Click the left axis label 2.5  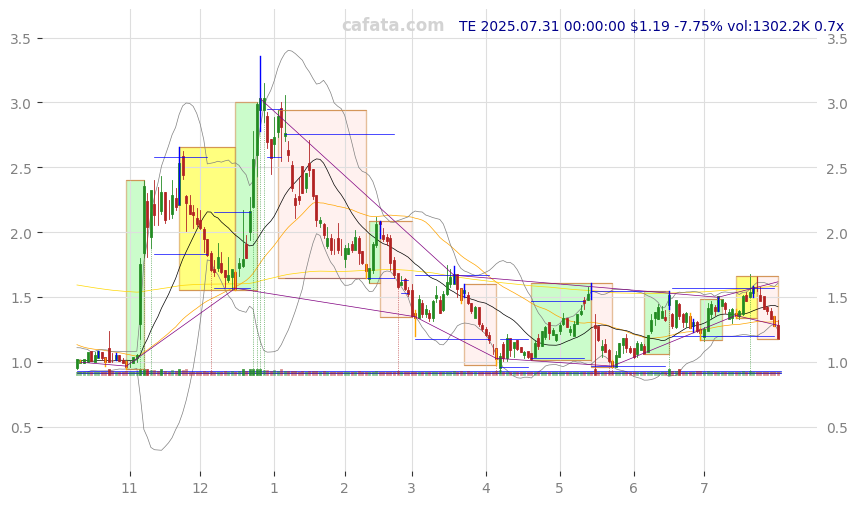click(x=20, y=168)
